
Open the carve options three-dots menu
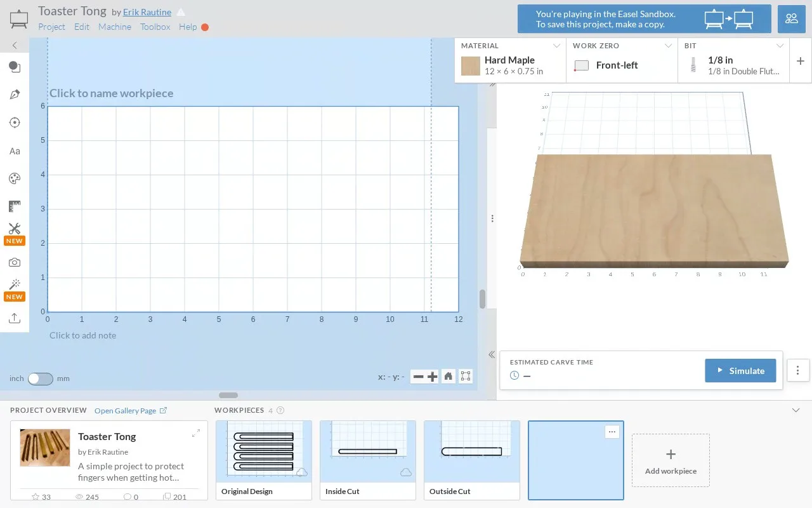(x=798, y=370)
